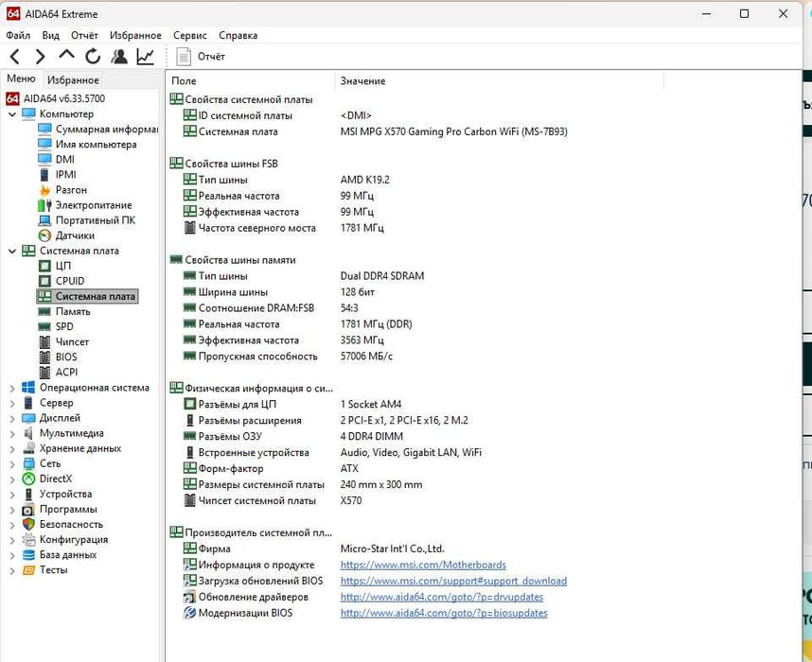Refresh the page with Refresh icon
The height and width of the screenshot is (662, 812).
click(93, 56)
